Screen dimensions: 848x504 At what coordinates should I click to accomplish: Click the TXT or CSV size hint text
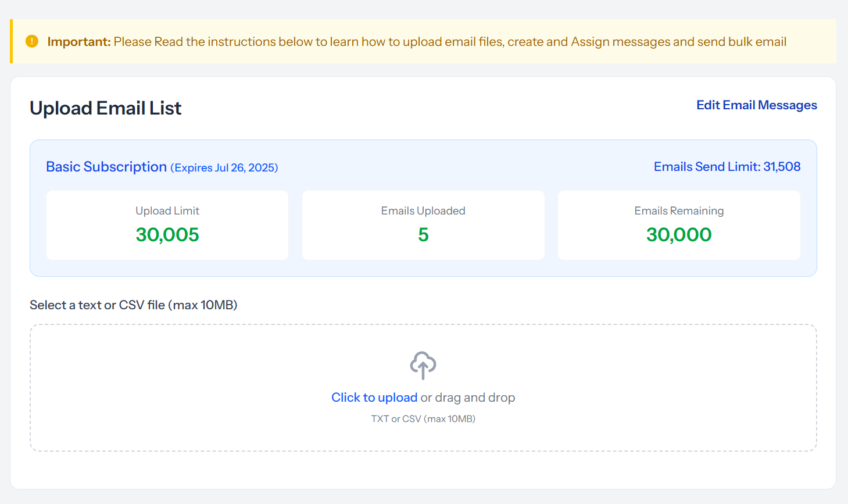coord(423,418)
